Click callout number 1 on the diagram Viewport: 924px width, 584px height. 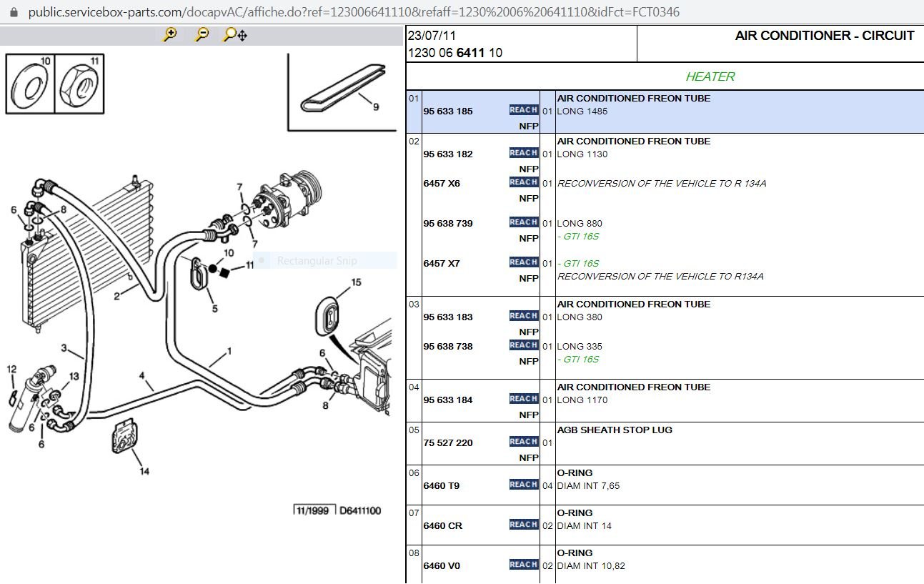coord(229,351)
